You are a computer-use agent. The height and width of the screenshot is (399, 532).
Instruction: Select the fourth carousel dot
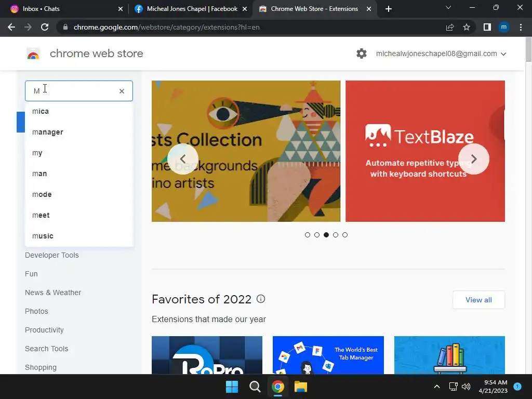336,235
